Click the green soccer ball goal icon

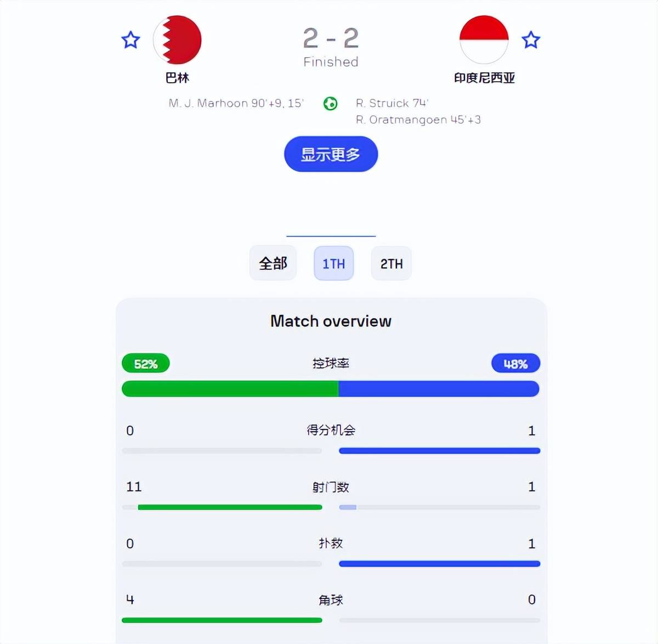pos(330,103)
